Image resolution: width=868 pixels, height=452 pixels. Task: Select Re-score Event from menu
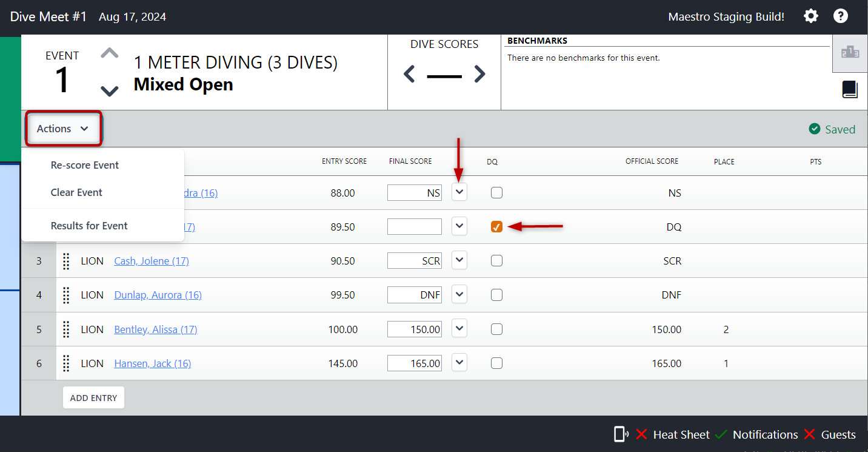point(85,165)
